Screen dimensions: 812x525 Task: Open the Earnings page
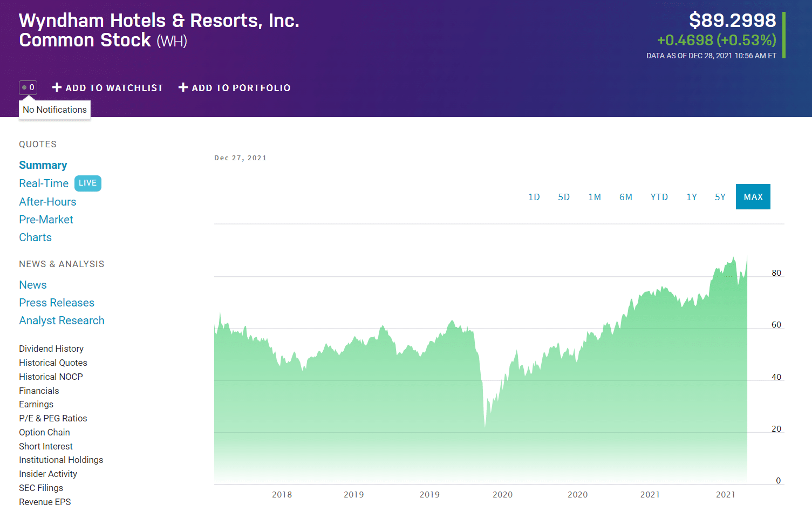[x=36, y=404]
